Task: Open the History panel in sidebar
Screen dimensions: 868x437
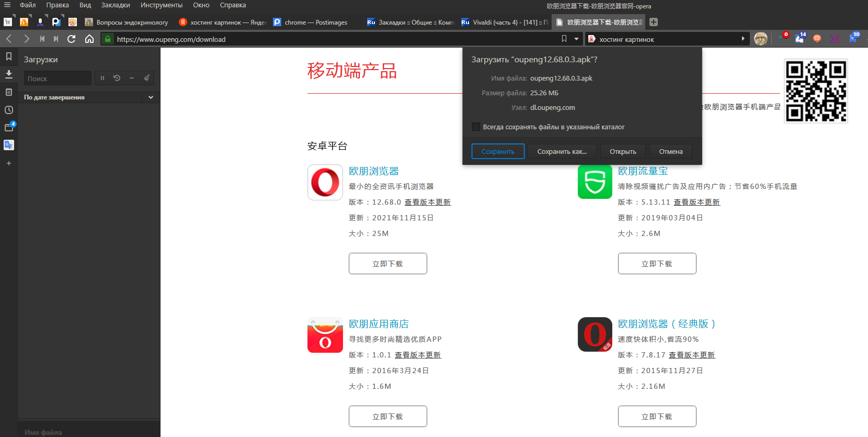Action: point(9,110)
